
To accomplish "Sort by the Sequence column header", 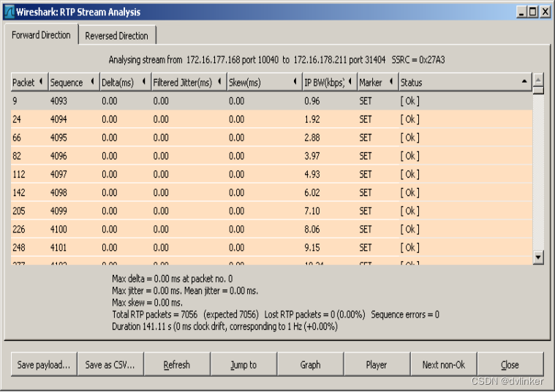I will point(74,82).
